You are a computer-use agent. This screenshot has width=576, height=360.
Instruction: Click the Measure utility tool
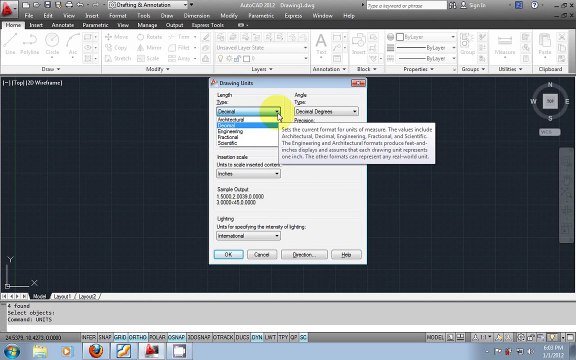(504, 44)
